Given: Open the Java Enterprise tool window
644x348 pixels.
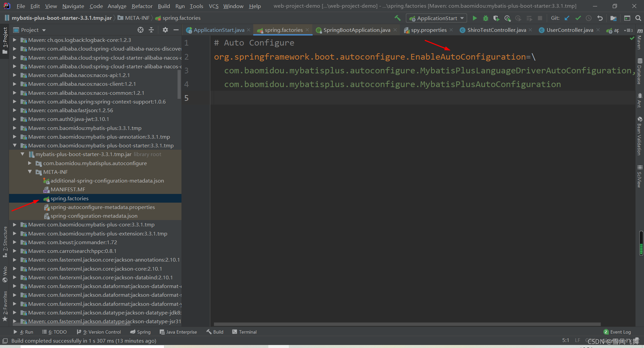Looking at the screenshot, I should [x=178, y=332].
